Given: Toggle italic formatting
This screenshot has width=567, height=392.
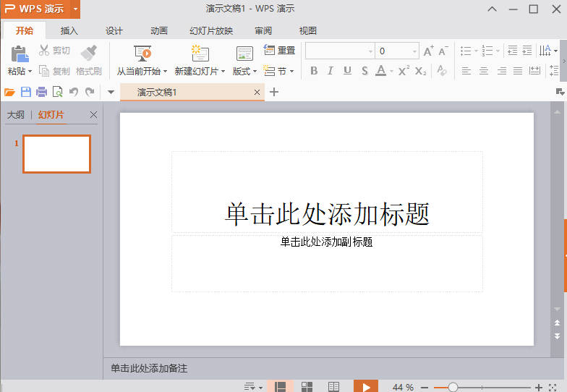Looking at the screenshot, I should [331, 71].
